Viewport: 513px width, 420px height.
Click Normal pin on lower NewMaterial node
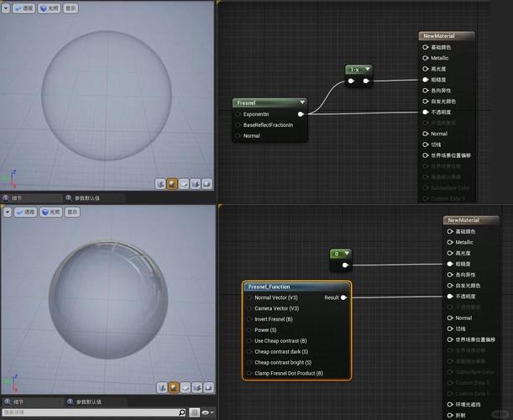450,318
